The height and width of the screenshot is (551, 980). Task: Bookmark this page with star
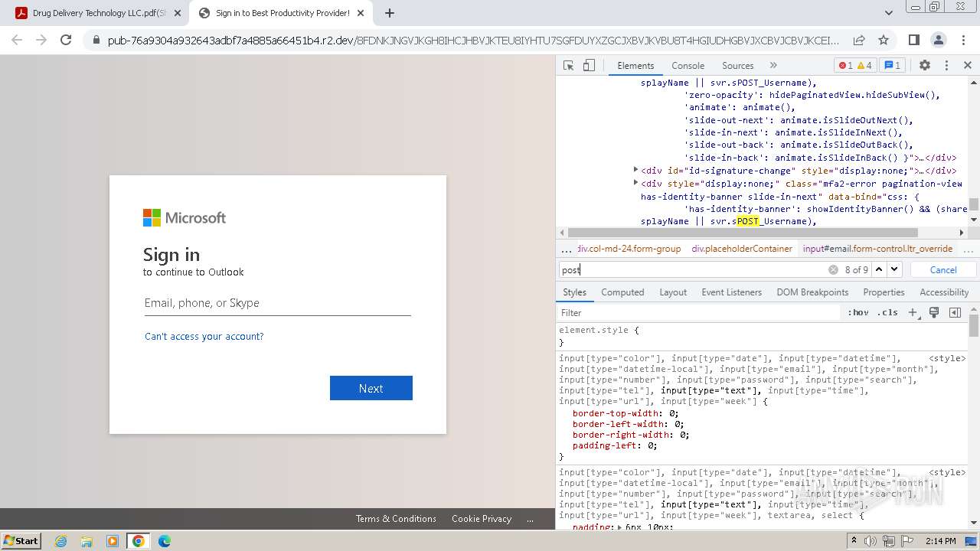tap(884, 40)
